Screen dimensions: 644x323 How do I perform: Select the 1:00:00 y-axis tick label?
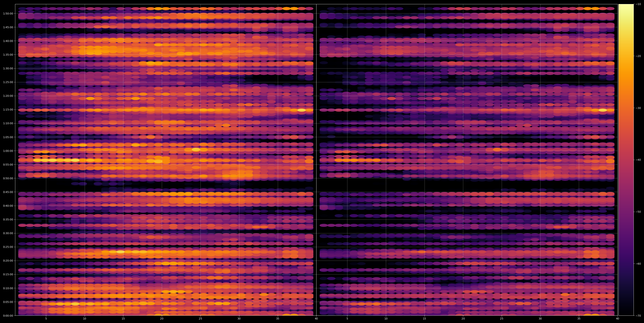tap(8, 151)
